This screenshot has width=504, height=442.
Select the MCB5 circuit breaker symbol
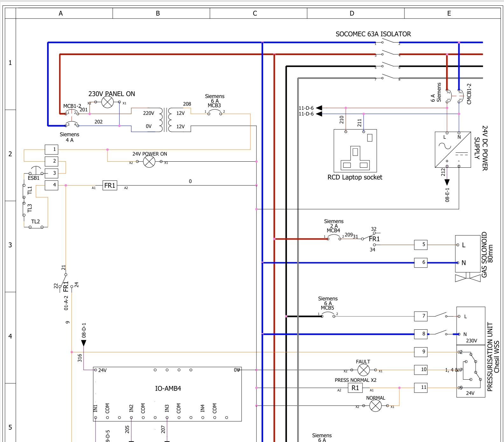tap(328, 315)
